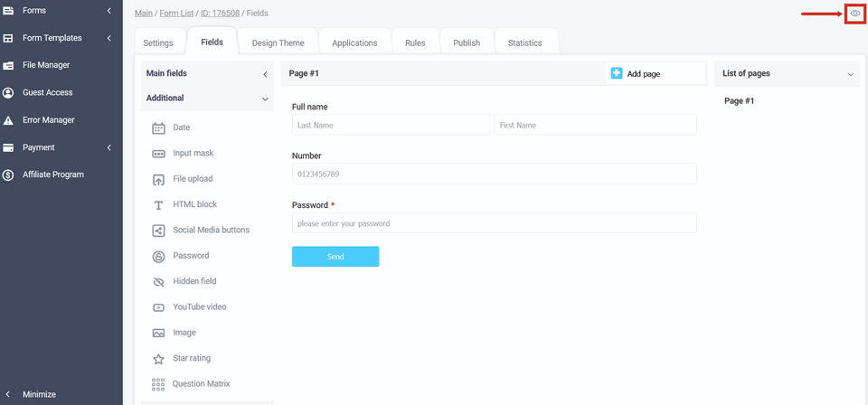Collapse the List of pages panel
The width and height of the screenshot is (868, 405).
tap(850, 74)
